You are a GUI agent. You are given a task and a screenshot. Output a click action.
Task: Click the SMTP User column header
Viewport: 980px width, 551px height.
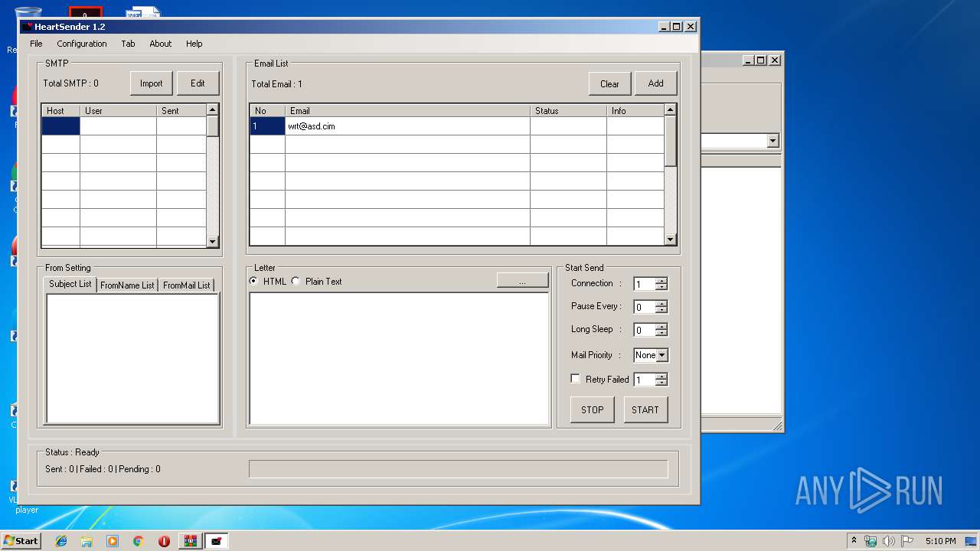(118, 111)
